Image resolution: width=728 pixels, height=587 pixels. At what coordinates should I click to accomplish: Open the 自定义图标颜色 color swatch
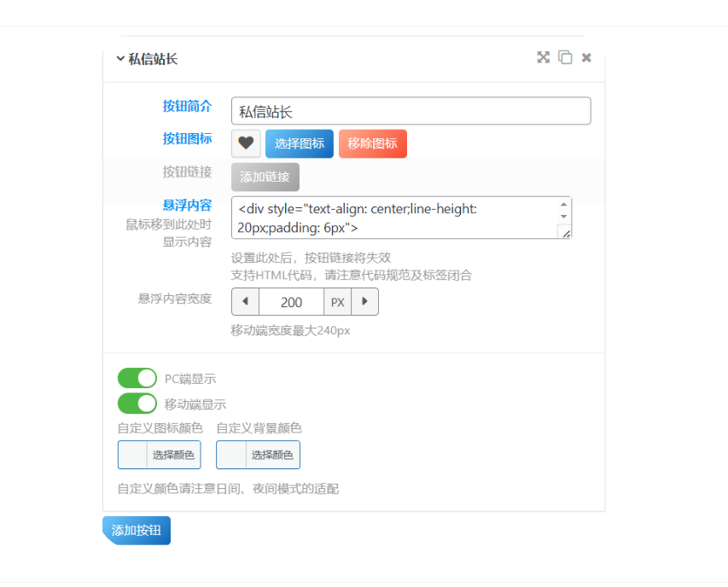tap(133, 455)
